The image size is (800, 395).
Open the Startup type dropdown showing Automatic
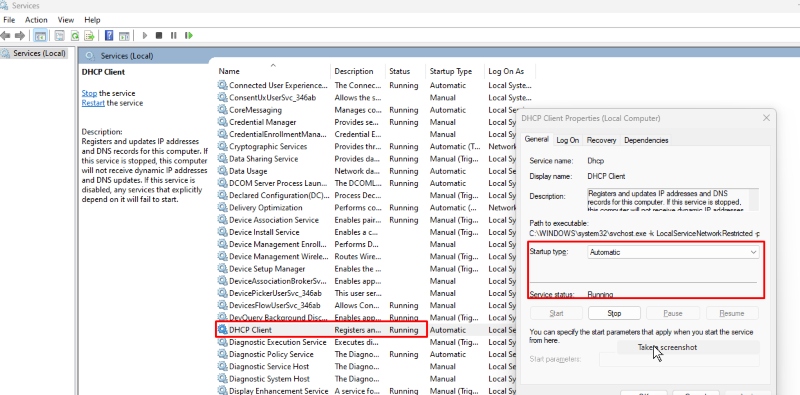pyautogui.click(x=673, y=252)
